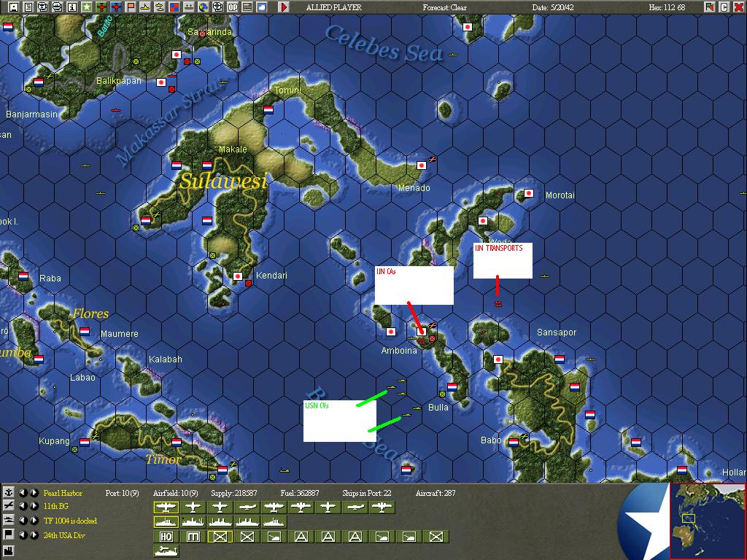The image size is (747, 560).
Task: Click the red IJN transport ship icon on the map
Action: [498, 303]
